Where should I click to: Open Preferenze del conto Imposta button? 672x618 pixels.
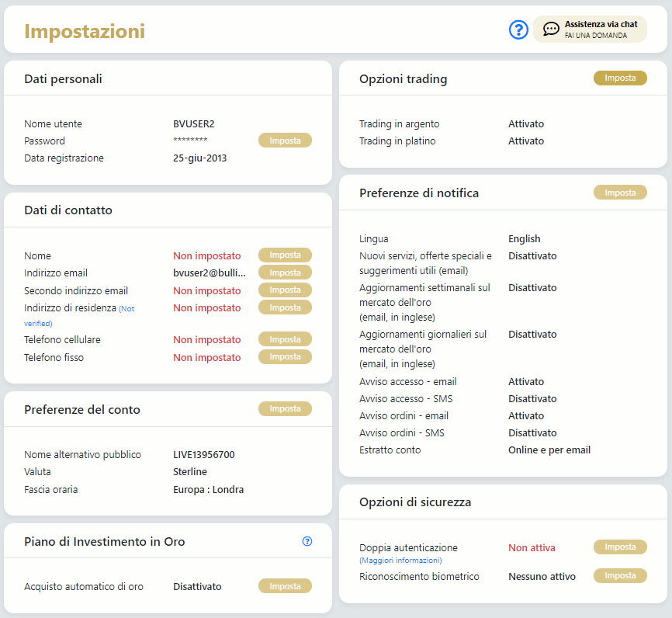coord(285,409)
